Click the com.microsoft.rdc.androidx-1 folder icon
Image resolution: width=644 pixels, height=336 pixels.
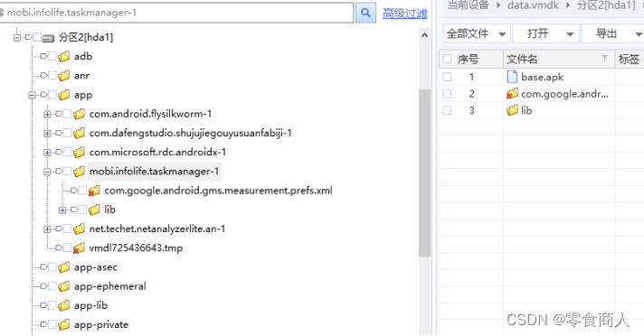pos(79,153)
